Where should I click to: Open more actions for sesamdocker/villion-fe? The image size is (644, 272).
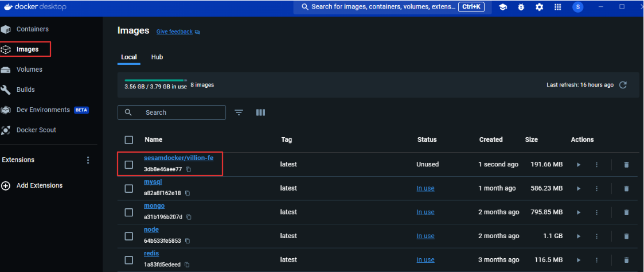pos(597,164)
